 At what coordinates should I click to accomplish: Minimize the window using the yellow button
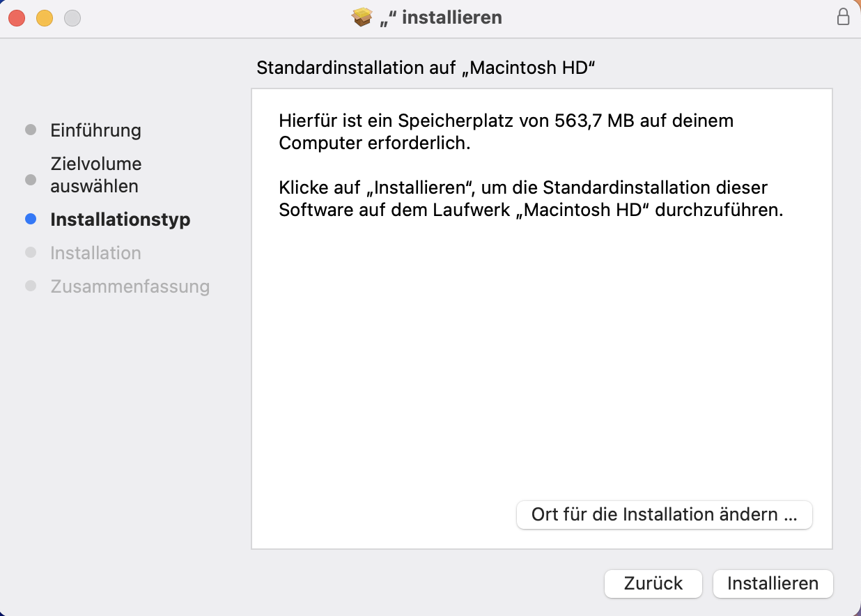45,18
